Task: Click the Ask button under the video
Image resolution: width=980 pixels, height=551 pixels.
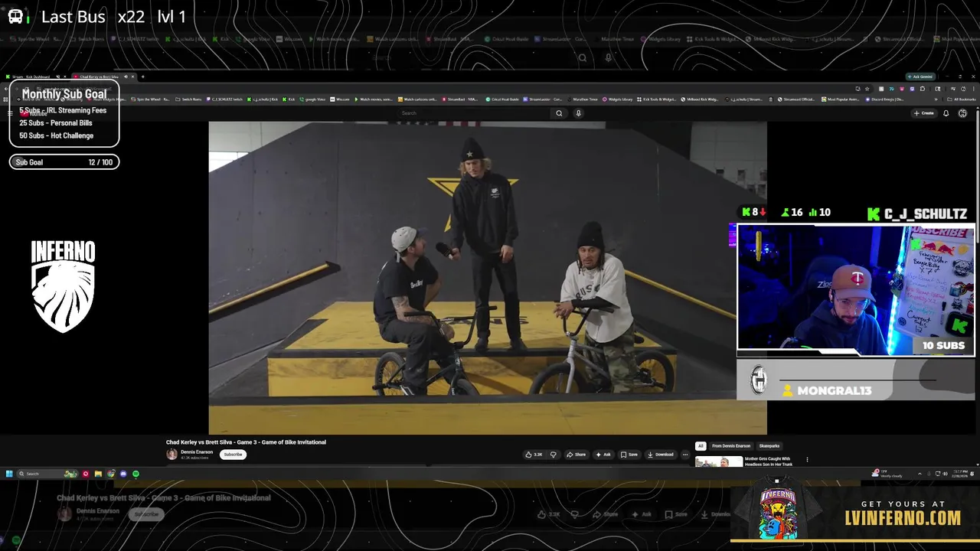Action: coord(604,455)
